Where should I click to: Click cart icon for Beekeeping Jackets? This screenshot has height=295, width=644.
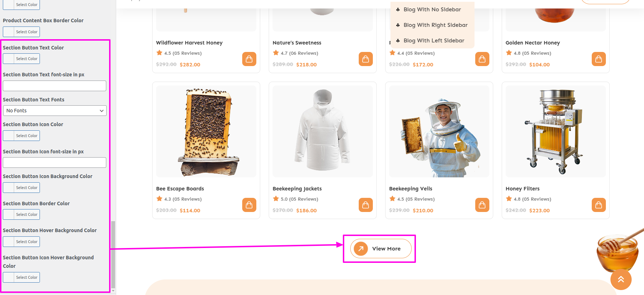pos(365,205)
